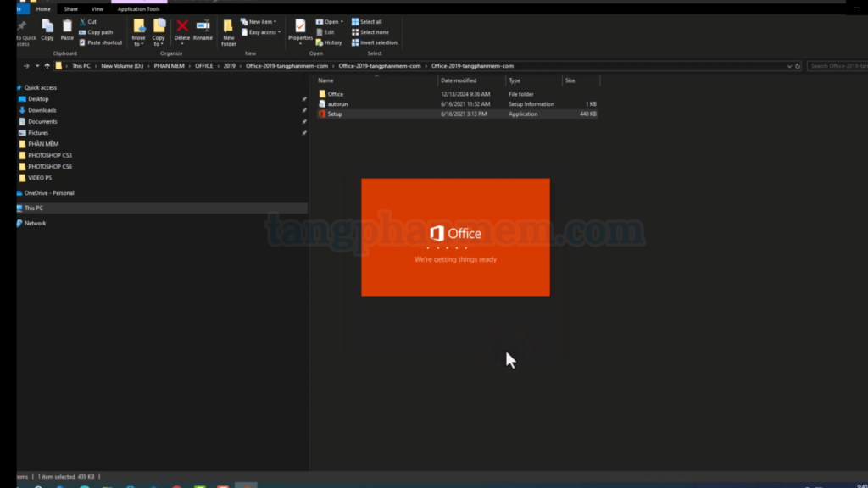Image resolution: width=868 pixels, height=488 pixels.
Task: Click the forward navigation arrow
Action: click(x=26, y=66)
